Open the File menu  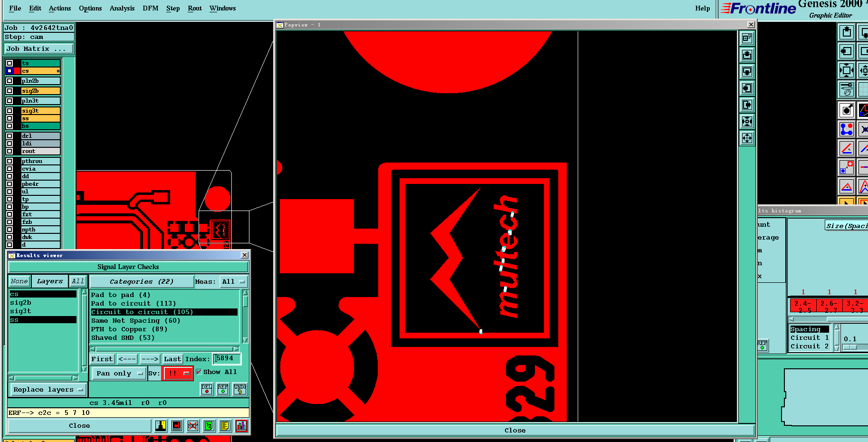(x=15, y=8)
